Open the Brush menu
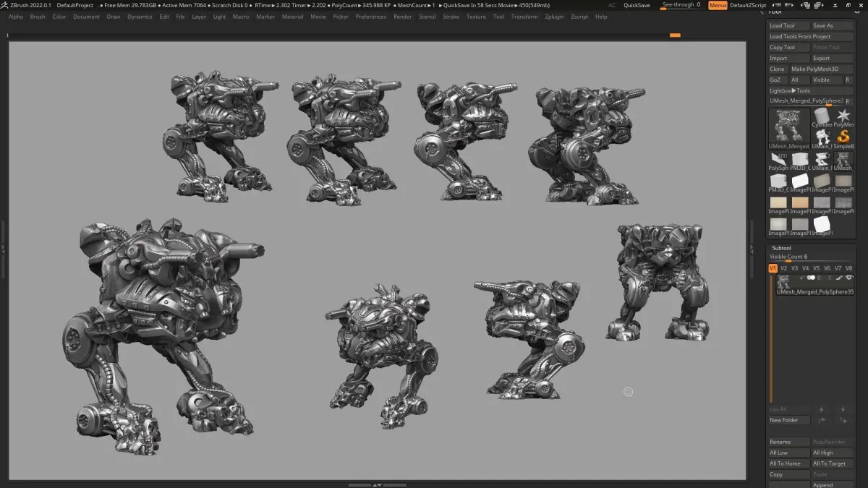Image resolution: width=868 pixels, height=488 pixels. 37,17
